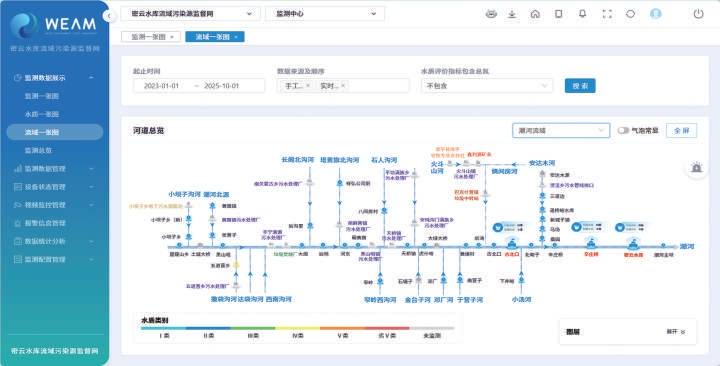This screenshot has width=720, height=366.
Task: Click the yellow station marker near 黑山嘴
Action: click(236, 265)
